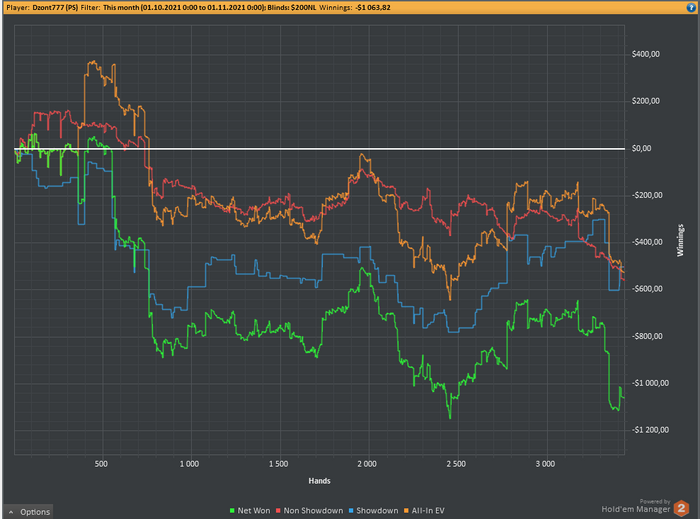This screenshot has width=700, height=519.
Task: Click the 2 000 hands axis label
Action: pos(367,464)
